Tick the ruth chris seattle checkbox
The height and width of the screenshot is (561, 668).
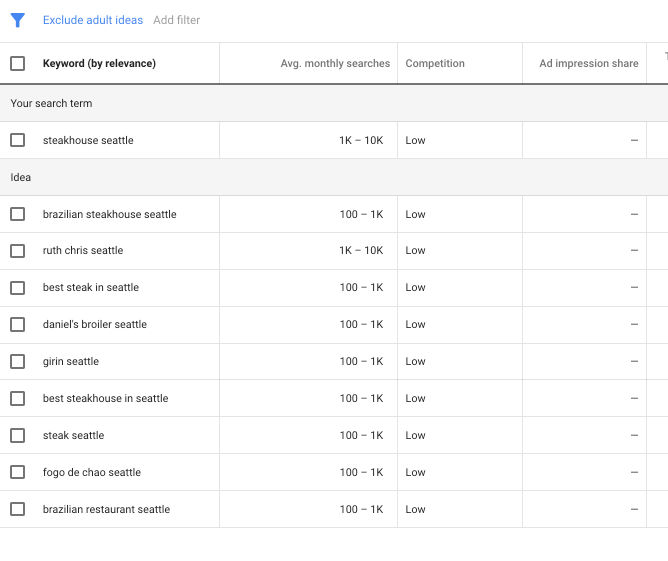pos(17,251)
